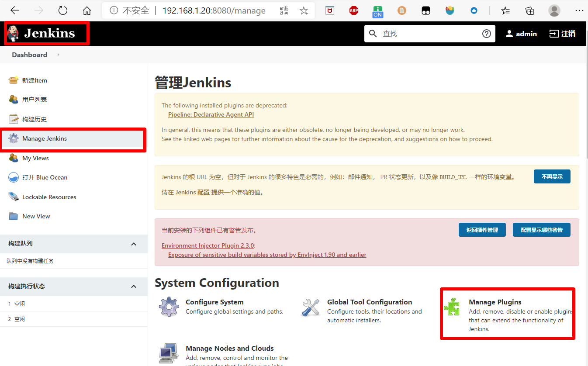Viewport: 588px width, 366px height.
Task: Click the 不安全 site info indicator
Action: [x=129, y=10]
